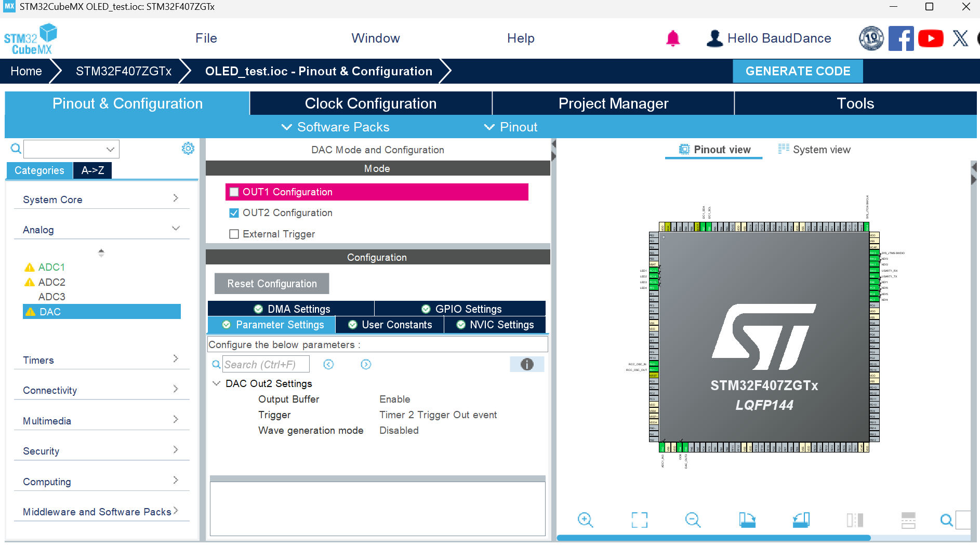
Task: Open the category settings gear
Action: pyautogui.click(x=188, y=149)
